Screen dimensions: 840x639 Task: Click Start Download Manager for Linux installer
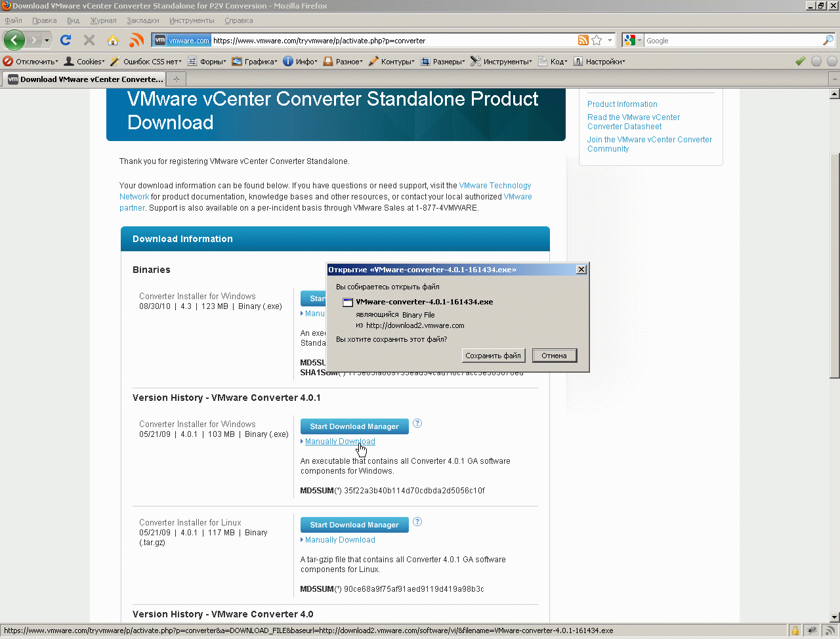coord(354,525)
